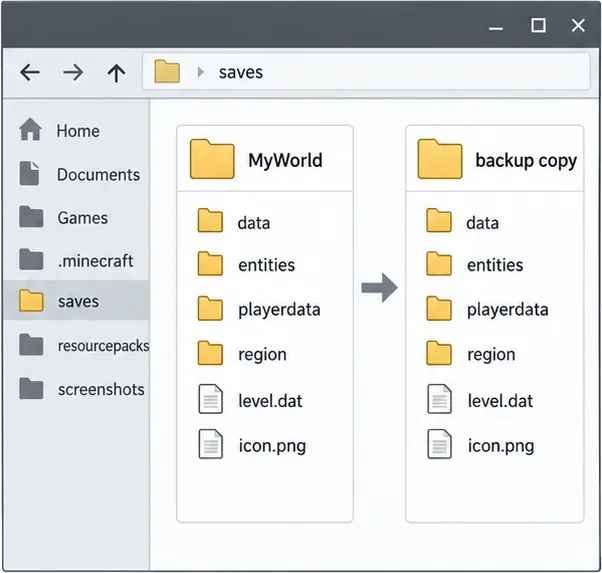Open the MyWorld folder icon
602x573 pixels.
click(x=212, y=159)
